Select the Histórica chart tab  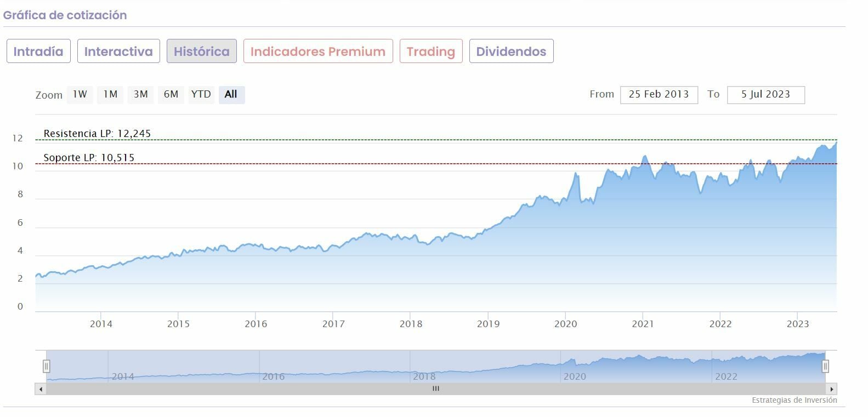pos(201,52)
